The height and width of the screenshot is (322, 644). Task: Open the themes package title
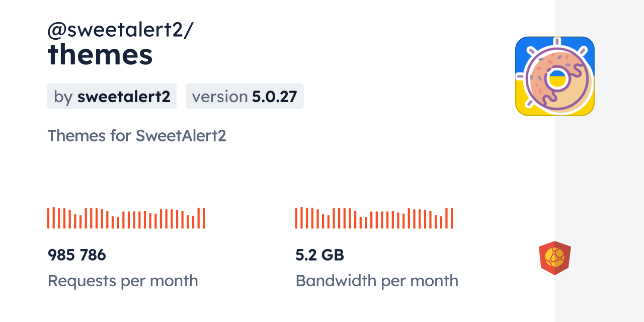[x=100, y=55]
